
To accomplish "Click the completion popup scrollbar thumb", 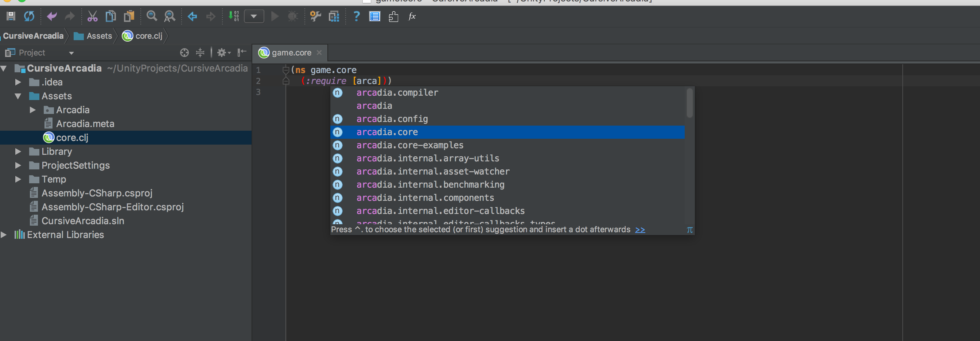I will pyautogui.click(x=689, y=103).
